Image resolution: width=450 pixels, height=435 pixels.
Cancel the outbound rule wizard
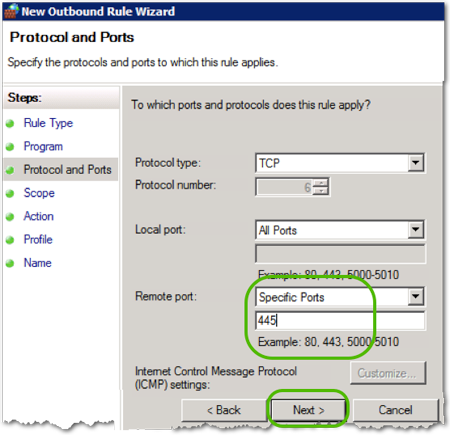395,410
